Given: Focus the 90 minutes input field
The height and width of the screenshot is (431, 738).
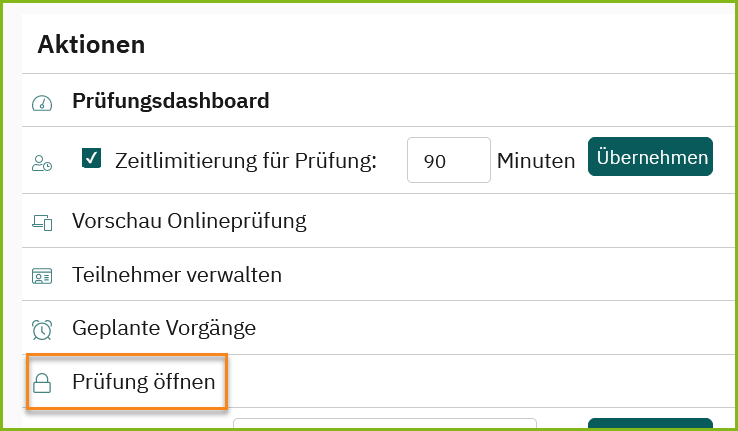Looking at the screenshot, I should 449,160.
